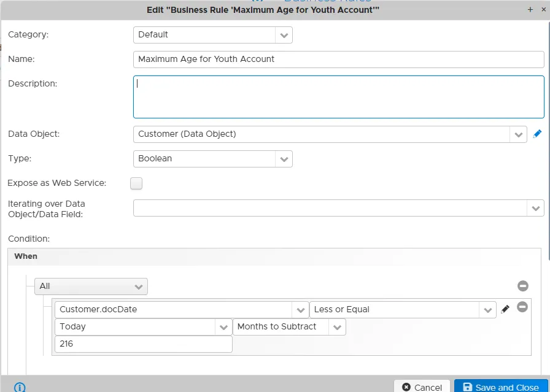The image size is (550, 392).
Task: Enable Expose as Web Service checkbox
Action: pyautogui.click(x=136, y=183)
